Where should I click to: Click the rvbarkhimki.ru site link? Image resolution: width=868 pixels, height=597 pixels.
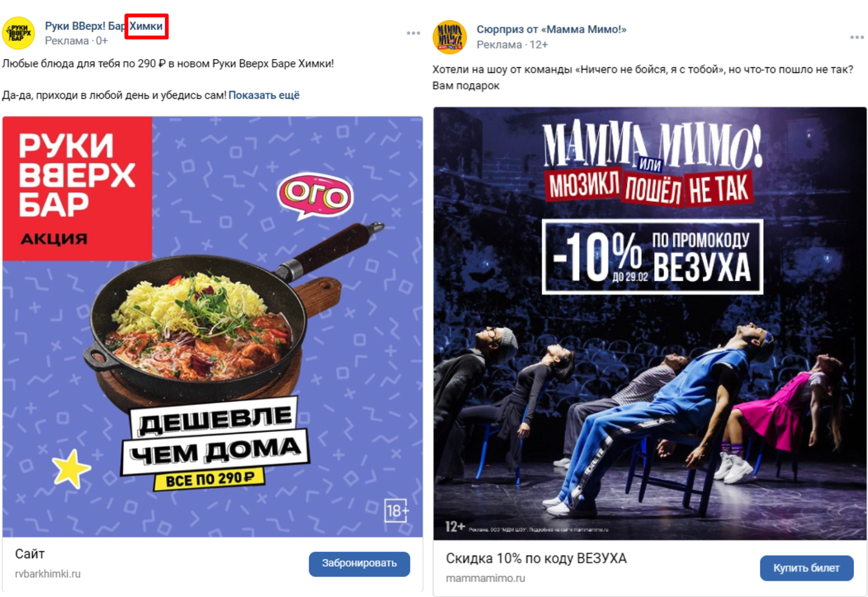[x=47, y=574]
